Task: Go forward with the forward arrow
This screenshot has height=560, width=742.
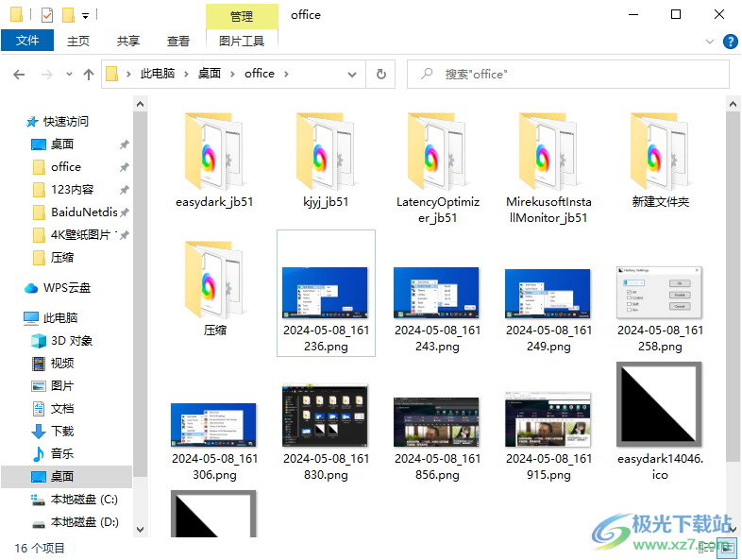Action: coord(46,75)
